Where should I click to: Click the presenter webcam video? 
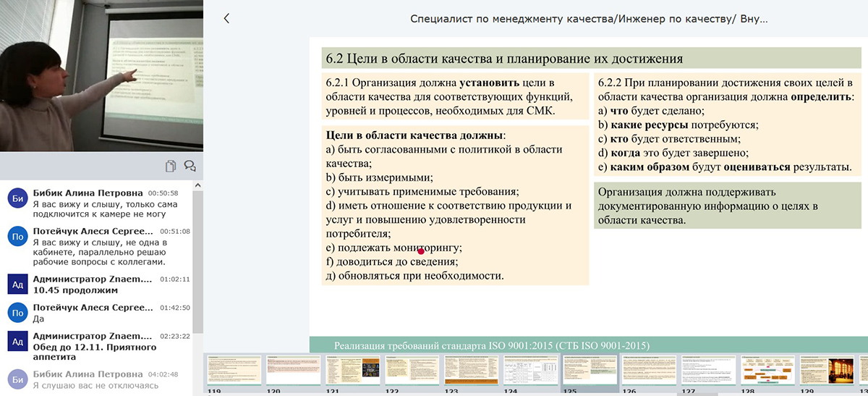101,76
